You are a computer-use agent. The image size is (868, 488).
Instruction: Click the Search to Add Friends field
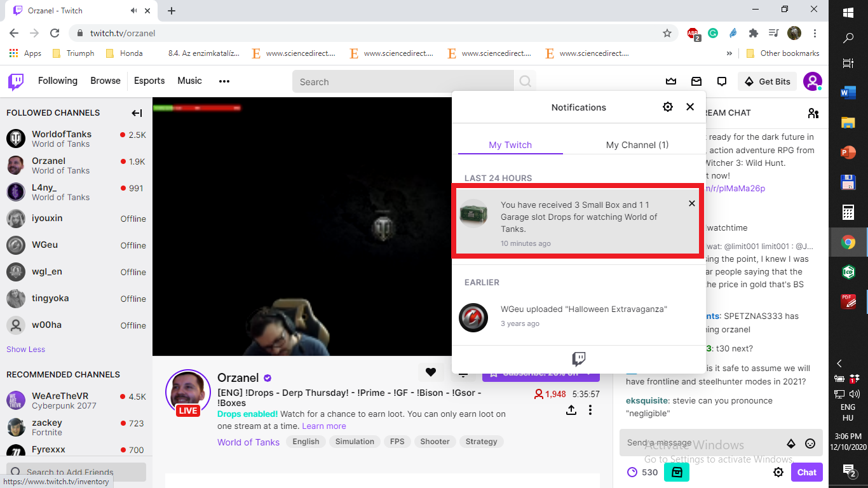pos(76,472)
